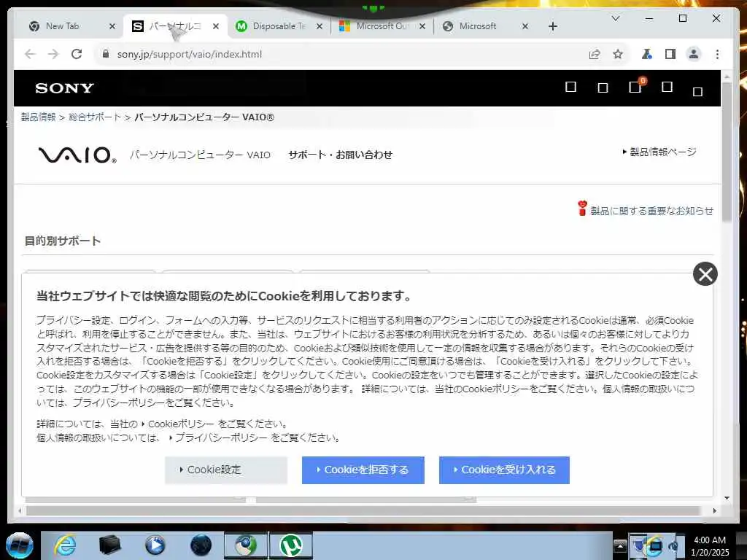Go back with the browser back arrow
This screenshot has height=560, width=747.
[30, 54]
